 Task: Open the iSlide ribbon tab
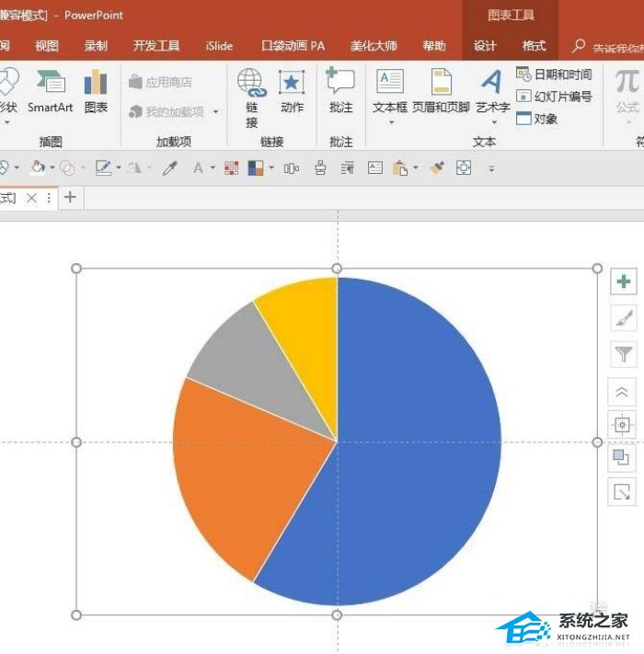point(219,45)
